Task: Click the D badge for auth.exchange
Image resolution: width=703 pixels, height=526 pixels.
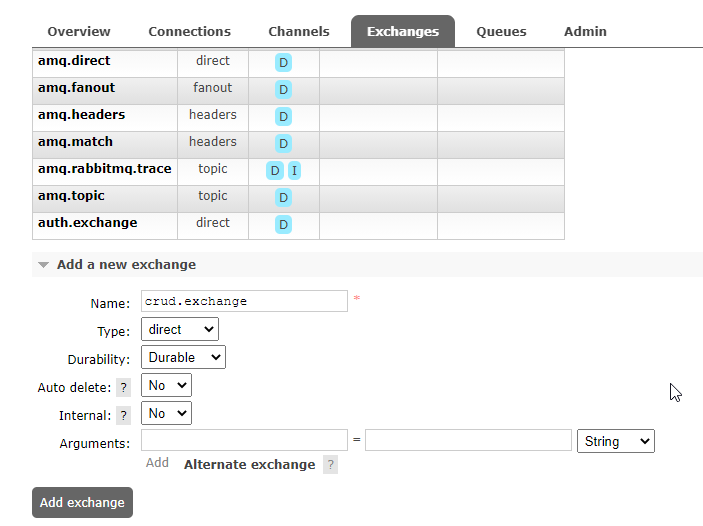Action: (x=284, y=225)
